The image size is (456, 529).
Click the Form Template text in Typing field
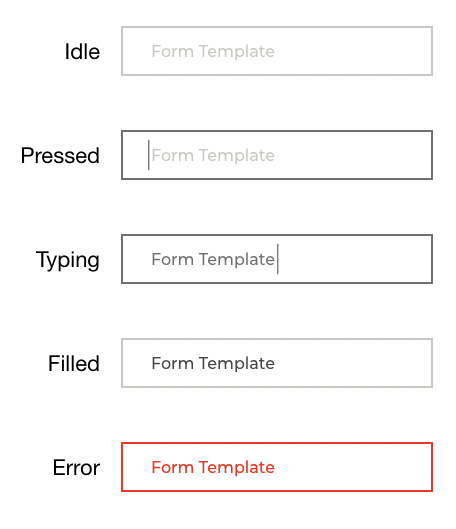point(213,259)
